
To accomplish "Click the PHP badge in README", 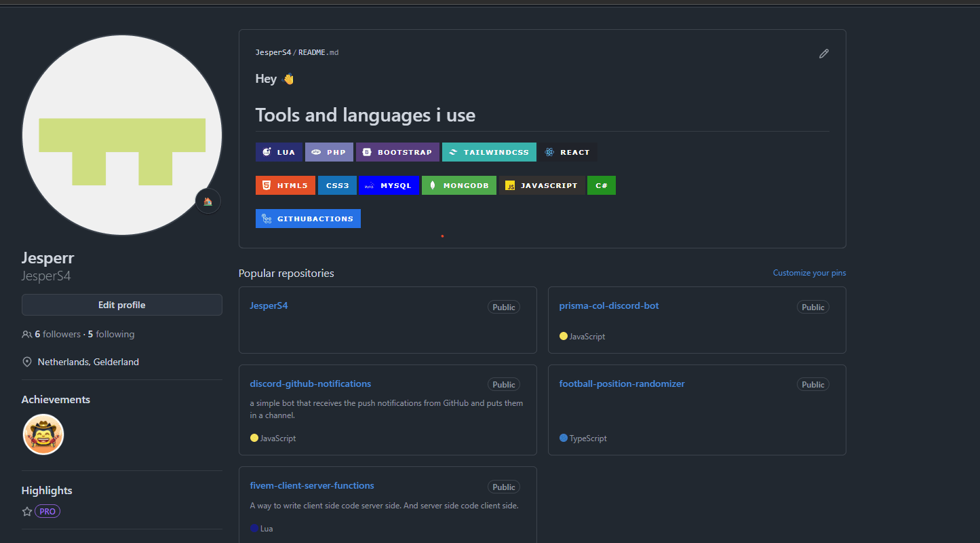I will (329, 151).
